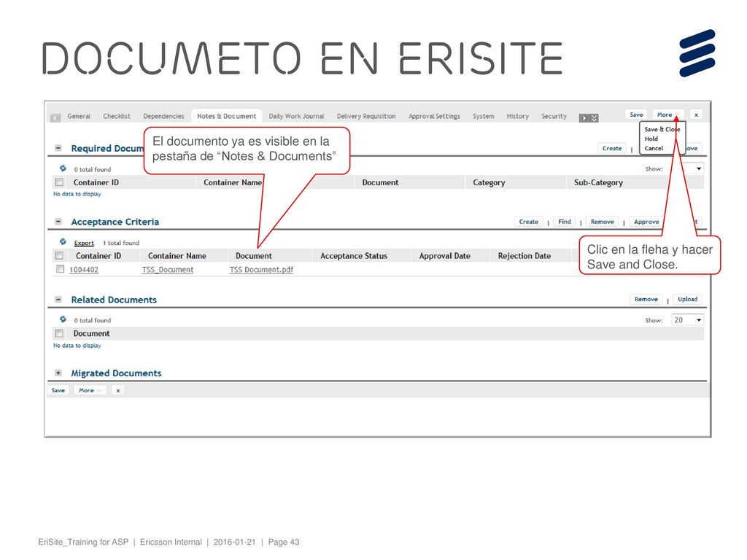Create a new Required Document
The image size is (747, 560).
612,148
